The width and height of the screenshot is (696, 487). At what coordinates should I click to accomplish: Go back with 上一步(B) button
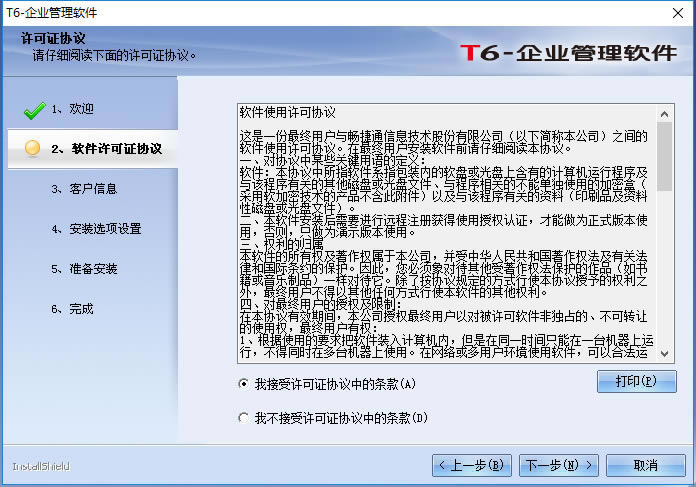click(x=473, y=465)
